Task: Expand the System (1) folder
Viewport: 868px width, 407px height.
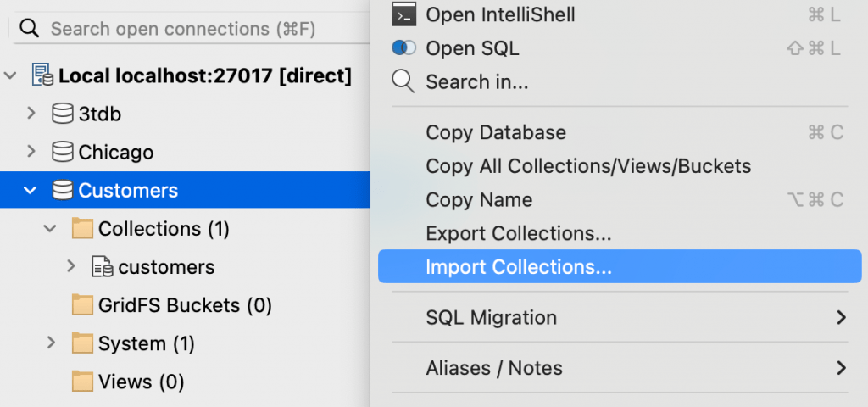Action: tap(51, 343)
